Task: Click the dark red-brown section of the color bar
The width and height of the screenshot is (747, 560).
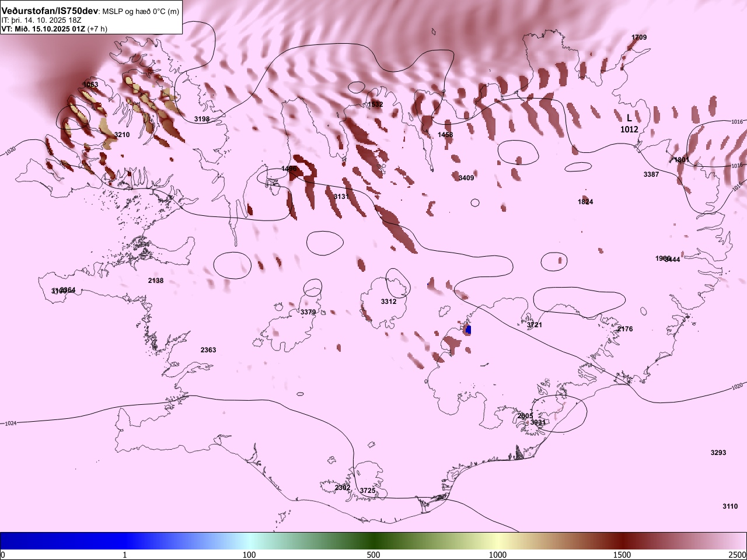Action: coord(622,541)
